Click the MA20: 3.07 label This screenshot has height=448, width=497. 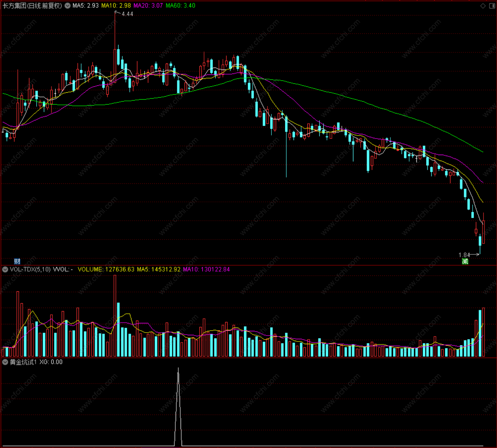(x=148, y=6)
